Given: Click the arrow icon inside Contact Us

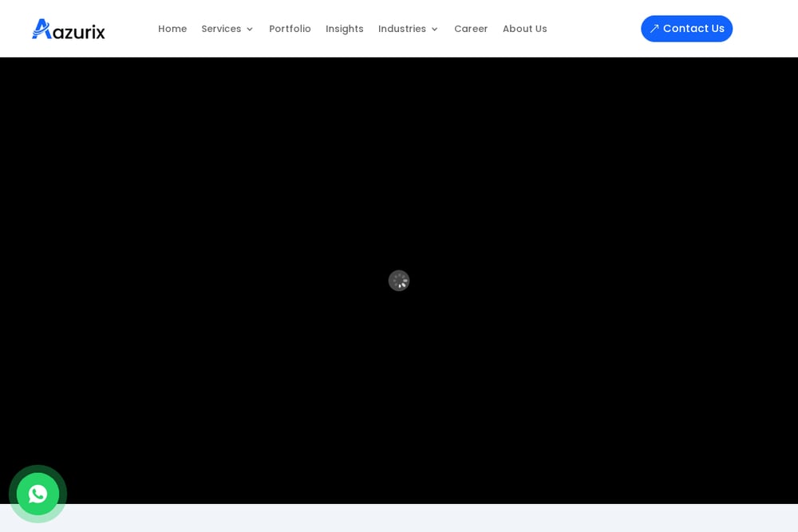Looking at the screenshot, I should 654,29.
